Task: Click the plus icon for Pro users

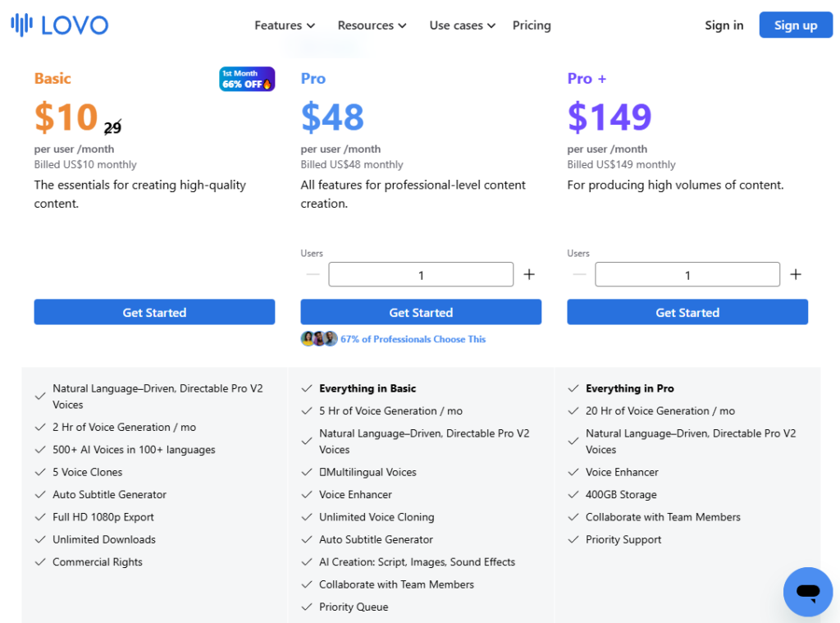Action: click(x=529, y=274)
